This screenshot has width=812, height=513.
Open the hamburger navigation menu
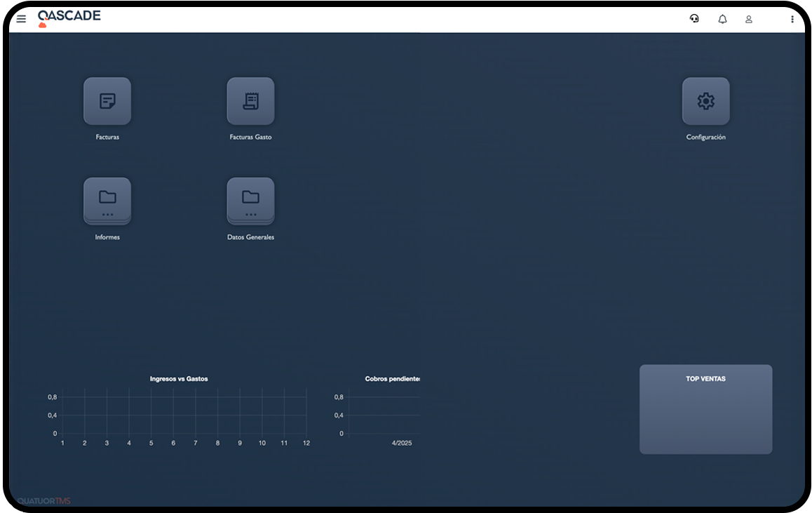pyautogui.click(x=21, y=19)
